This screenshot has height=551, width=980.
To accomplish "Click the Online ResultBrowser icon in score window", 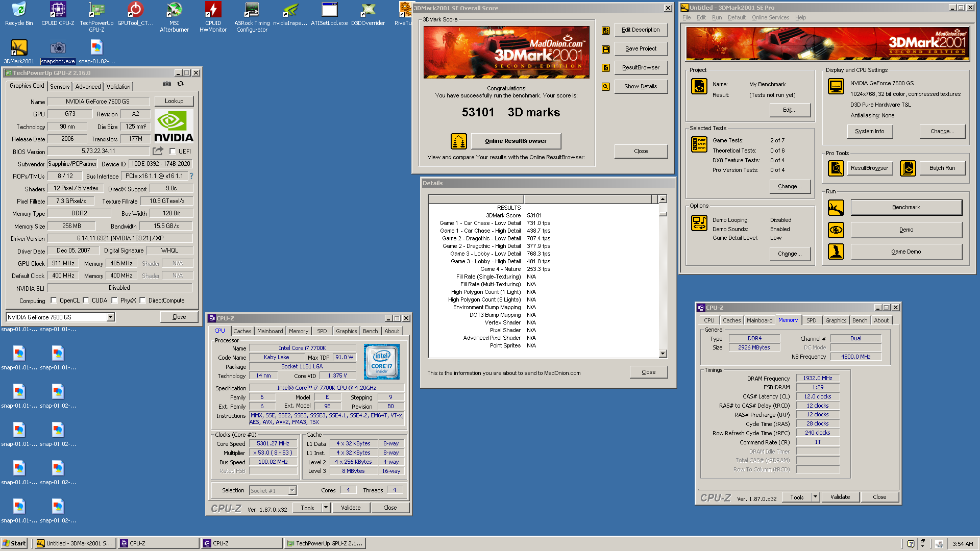I will click(458, 141).
